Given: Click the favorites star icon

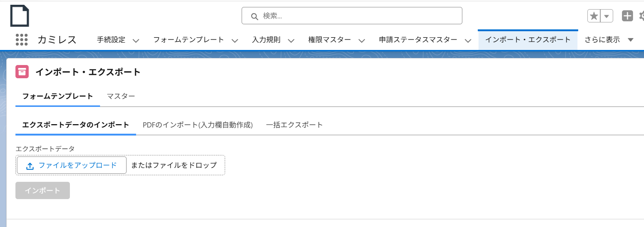Looking at the screenshot, I should pos(594,15).
